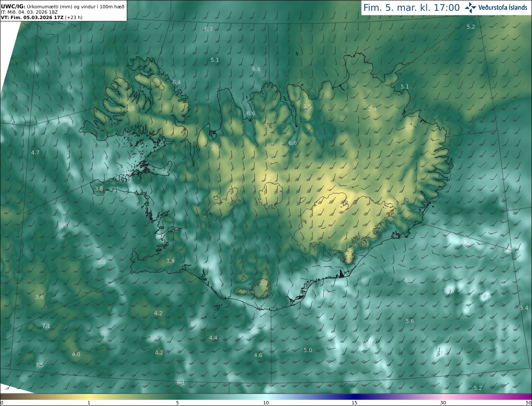Click the 6.4 value label on the map
Image resolution: width=532 pixels, height=406 pixels.
click(177, 83)
